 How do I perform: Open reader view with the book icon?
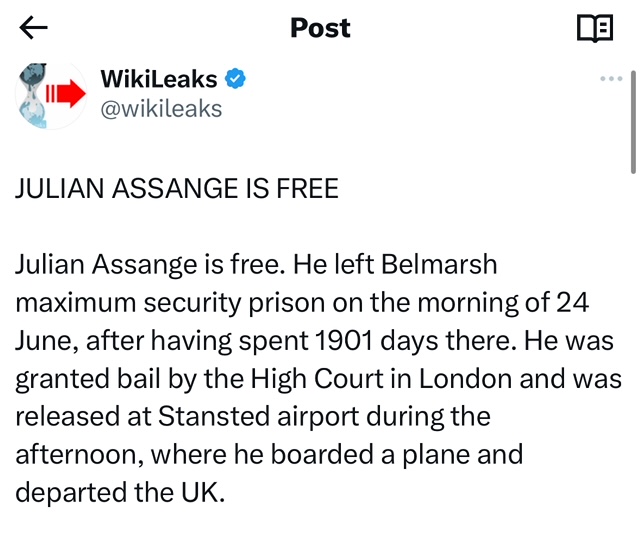(x=595, y=28)
